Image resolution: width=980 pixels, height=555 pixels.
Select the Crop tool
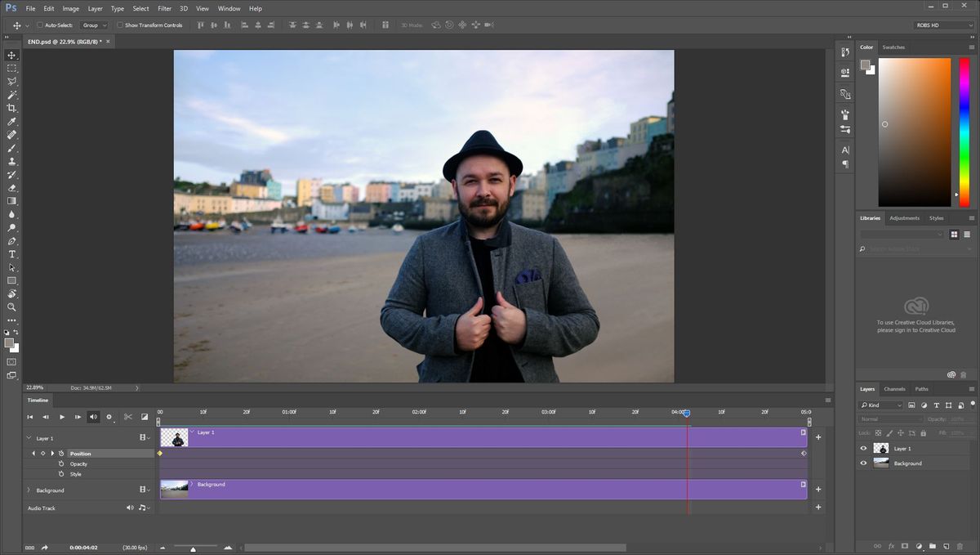(11, 108)
